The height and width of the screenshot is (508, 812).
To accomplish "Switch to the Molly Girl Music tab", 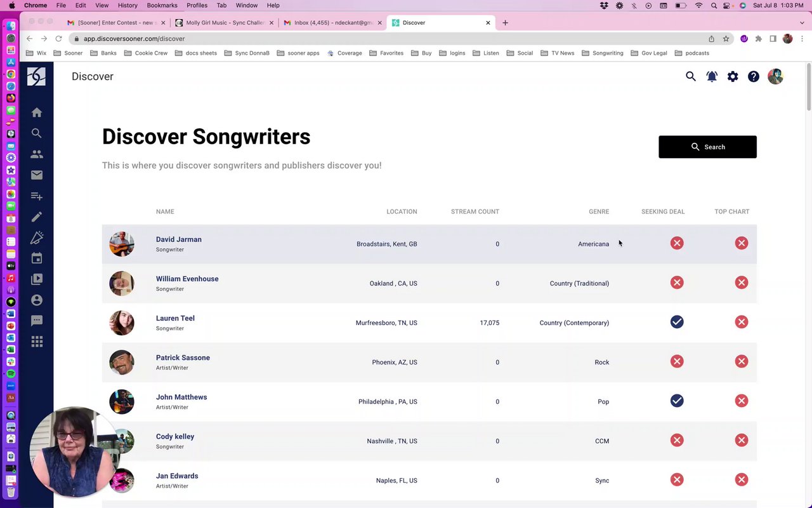I will pyautogui.click(x=225, y=23).
